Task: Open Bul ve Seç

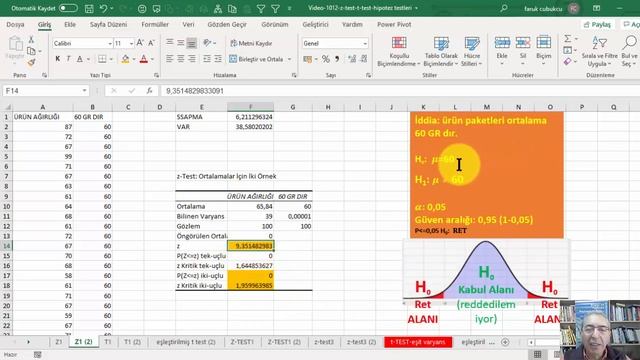Action: pyautogui.click(x=629, y=52)
